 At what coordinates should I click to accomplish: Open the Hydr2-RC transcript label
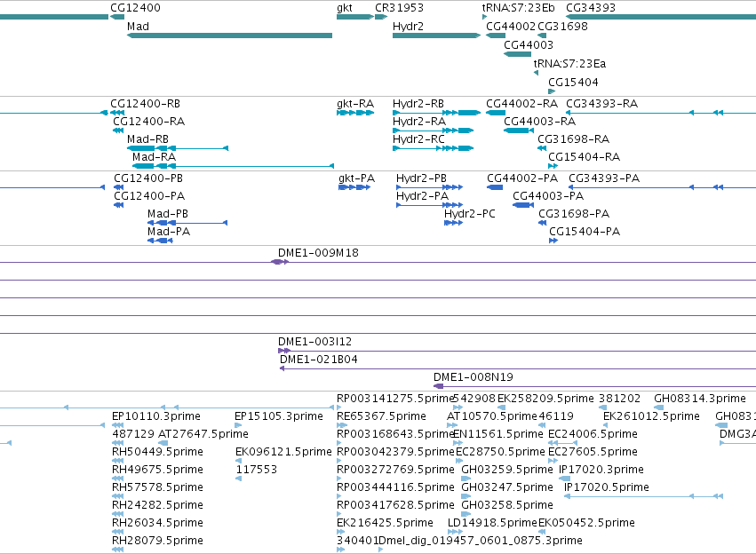418,139
